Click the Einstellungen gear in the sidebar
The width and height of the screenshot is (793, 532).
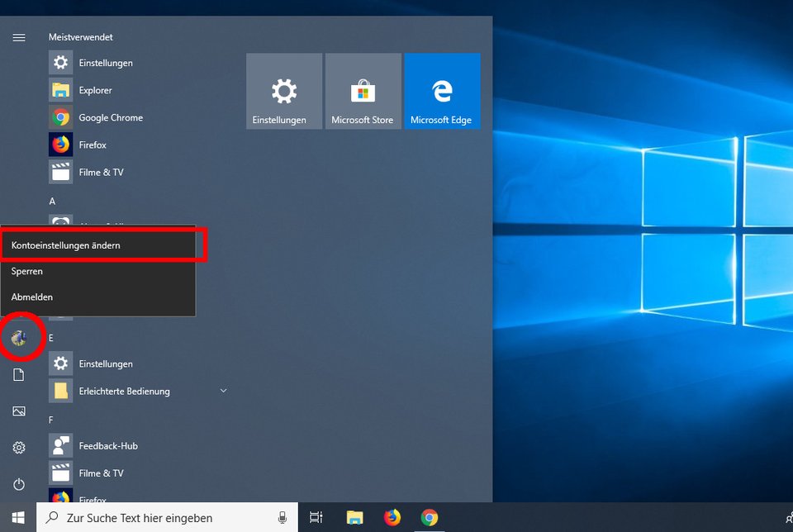tap(19, 447)
